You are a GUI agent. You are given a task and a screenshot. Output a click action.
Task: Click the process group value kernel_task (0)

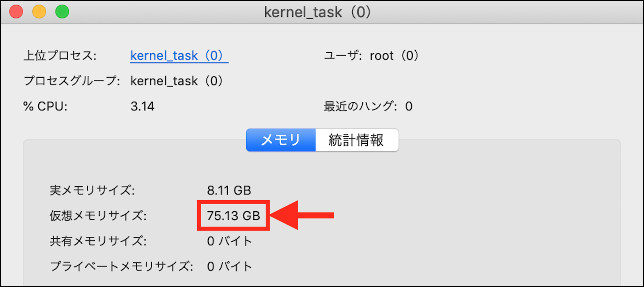point(176,81)
